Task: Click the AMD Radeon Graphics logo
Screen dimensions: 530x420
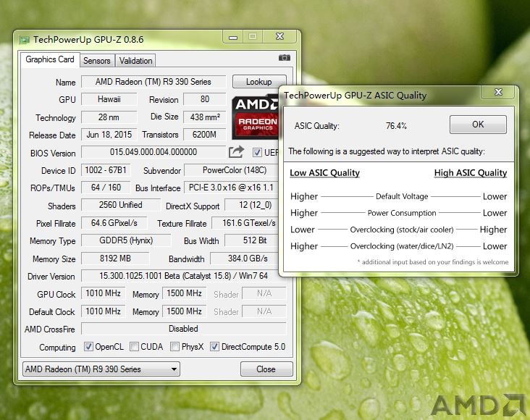Action: coord(255,117)
